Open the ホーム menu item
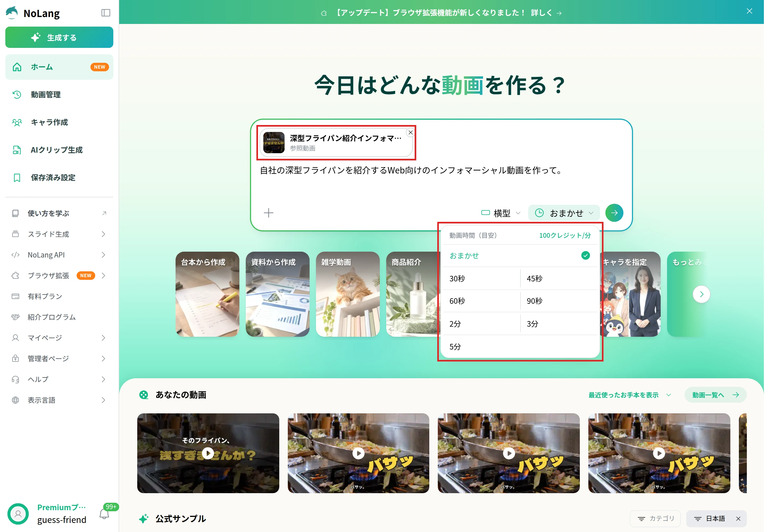 coord(59,67)
